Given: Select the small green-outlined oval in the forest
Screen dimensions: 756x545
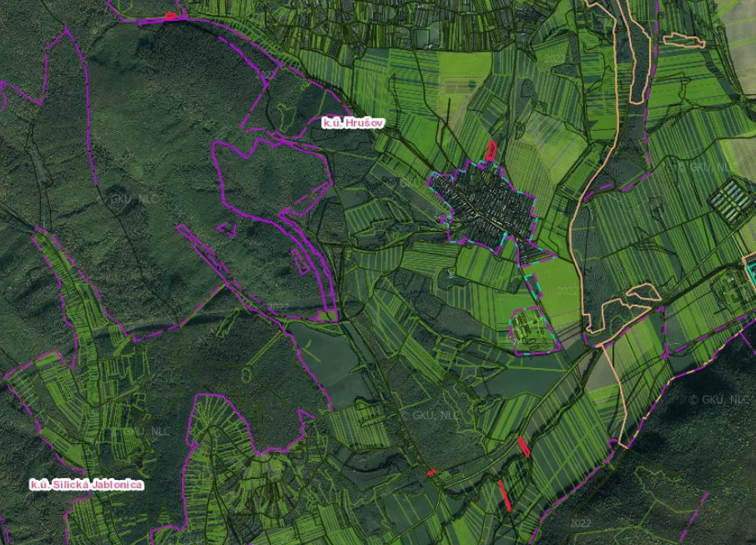Looking at the screenshot, I should [x=246, y=376].
